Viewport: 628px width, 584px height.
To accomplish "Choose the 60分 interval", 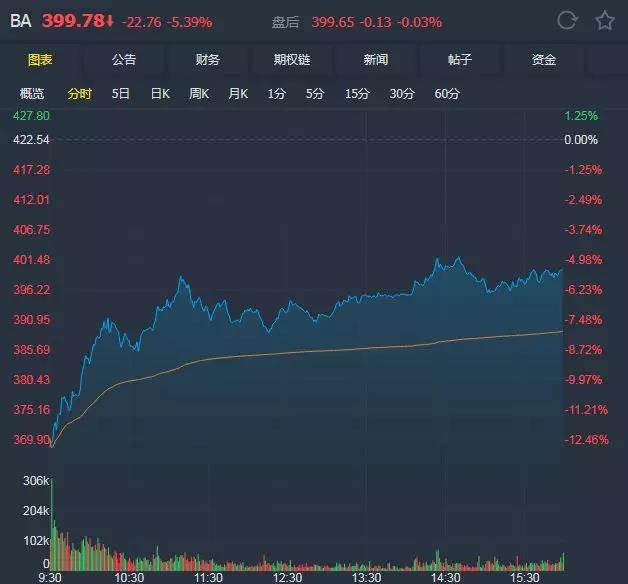I will pyautogui.click(x=447, y=94).
